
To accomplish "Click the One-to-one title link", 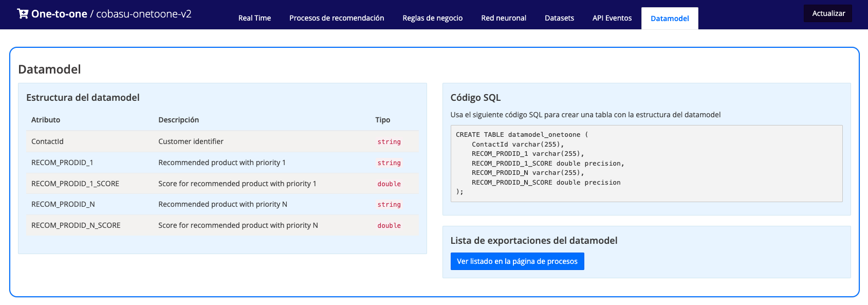I will tap(59, 14).
